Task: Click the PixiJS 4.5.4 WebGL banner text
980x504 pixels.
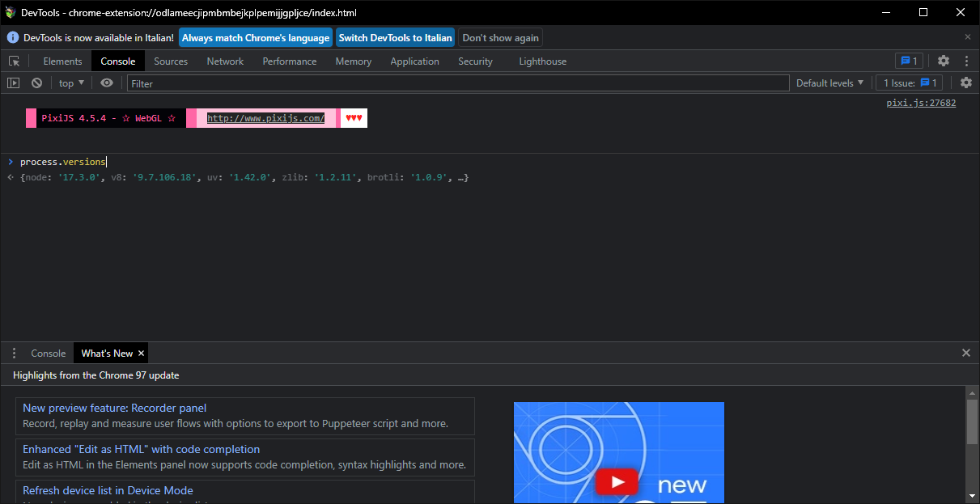Action: point(108,118)
